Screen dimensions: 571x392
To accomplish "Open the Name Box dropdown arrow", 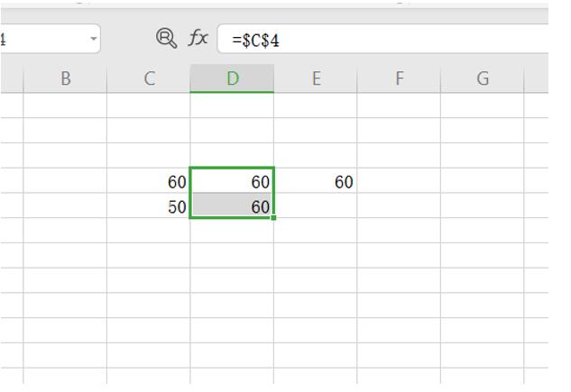I will (x=93, y=40).
